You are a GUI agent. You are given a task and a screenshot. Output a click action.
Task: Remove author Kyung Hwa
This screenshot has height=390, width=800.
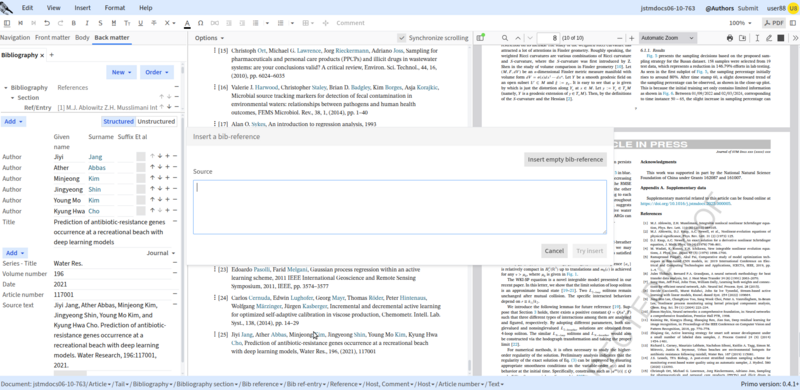[x=175, y=211]
